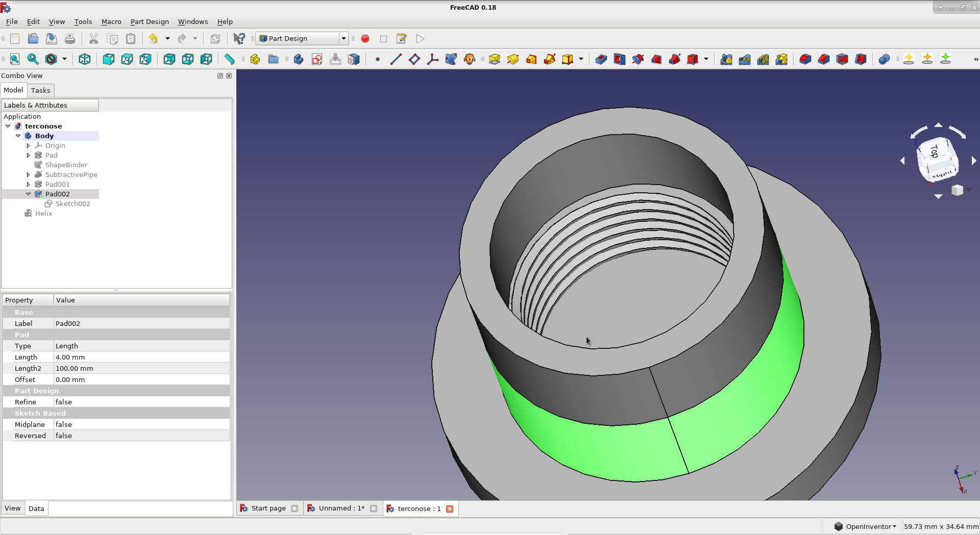Start macro recording with red button
Image resolution: width=980 pixels, height=535 pixels.
point(365,39)
